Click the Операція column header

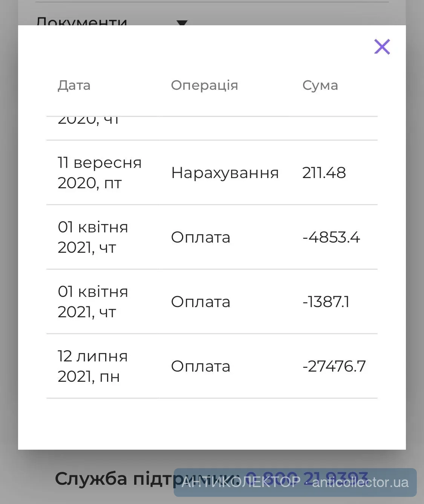click(x=204, y=85)
